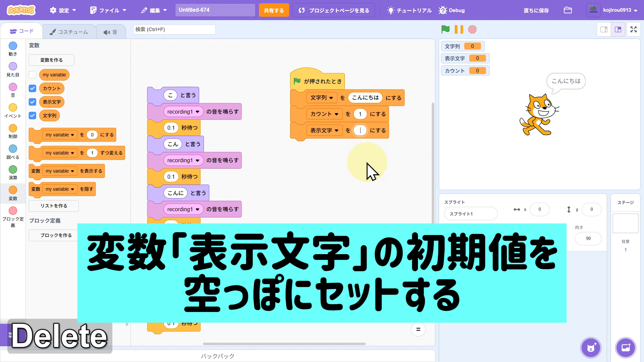Open the My Stuff folder icon
The height and width of the screenshot is (362, 644).
tap(568, 10)
